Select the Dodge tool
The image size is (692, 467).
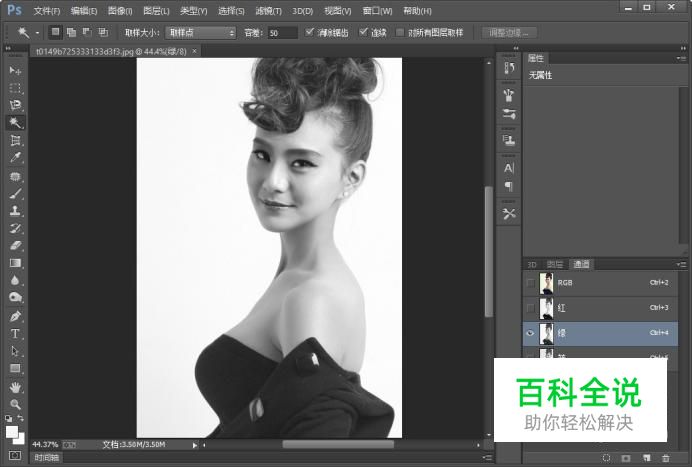[x=15, y=298]
